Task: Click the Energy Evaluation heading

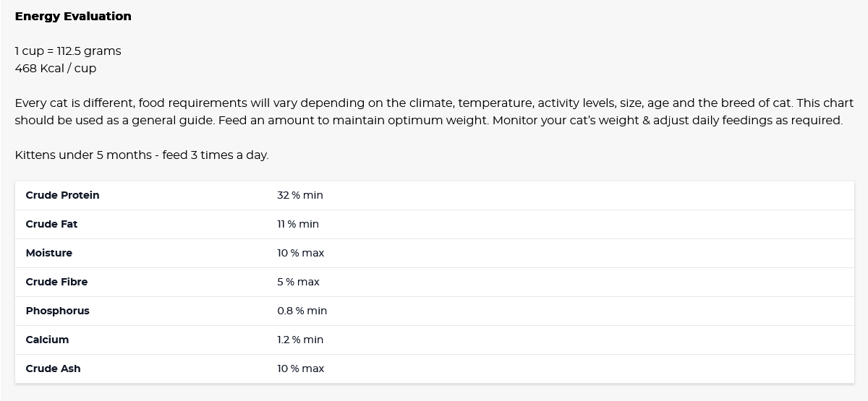Action: coord(73,16)
